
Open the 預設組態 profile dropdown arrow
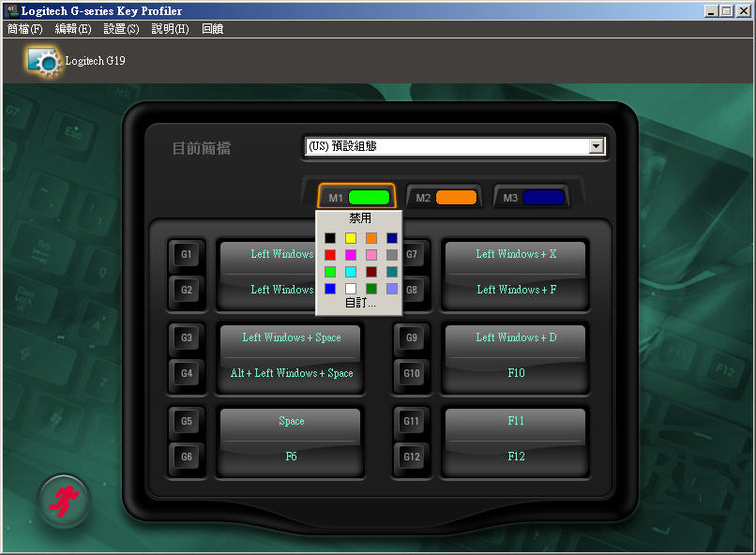click(595, 146)
